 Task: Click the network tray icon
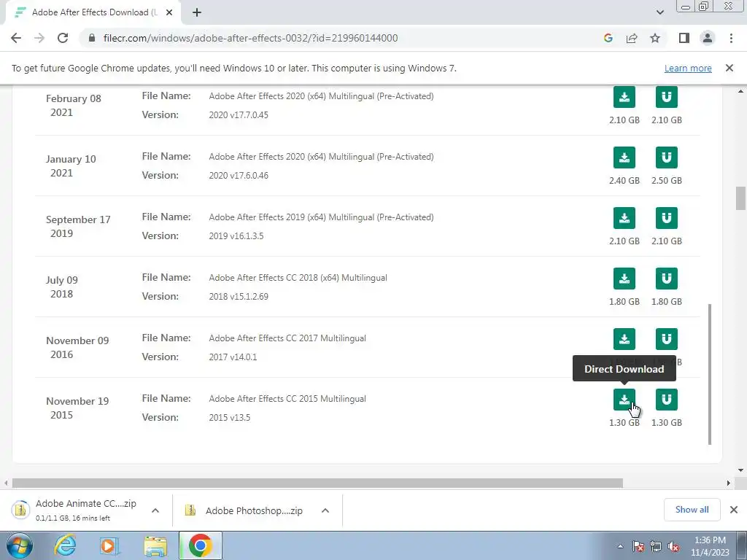click(x=656, y=547)
